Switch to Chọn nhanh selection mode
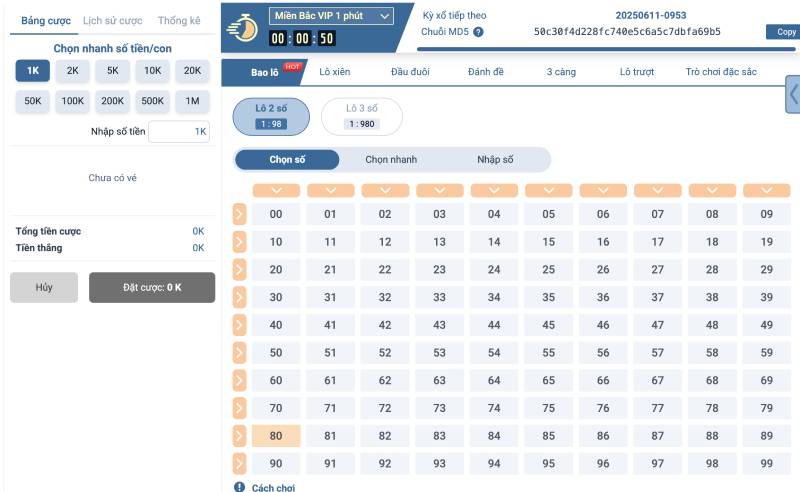 [391, 160]
